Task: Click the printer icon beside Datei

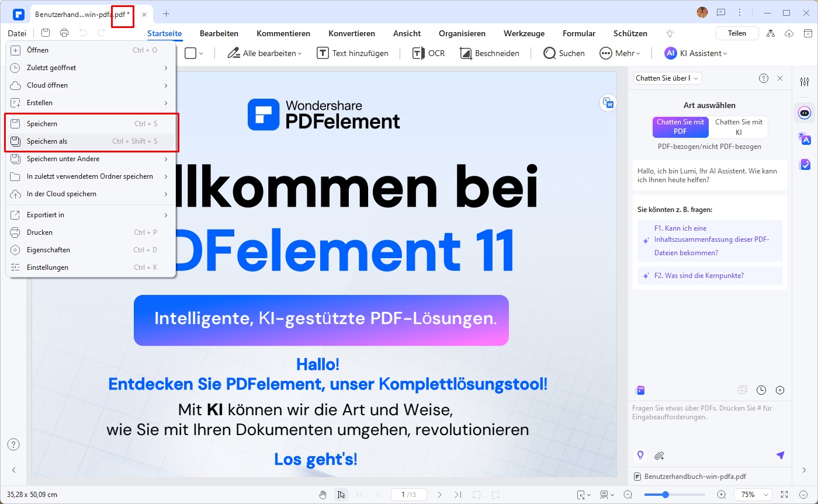Action: tap(64, 33)
